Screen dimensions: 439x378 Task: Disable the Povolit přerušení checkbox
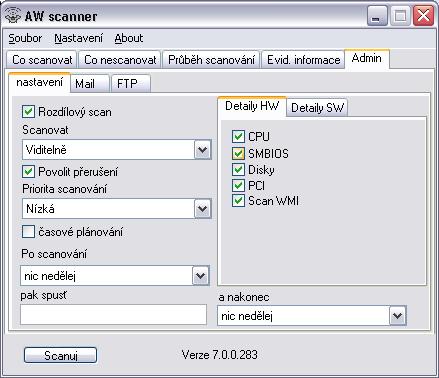28,172
